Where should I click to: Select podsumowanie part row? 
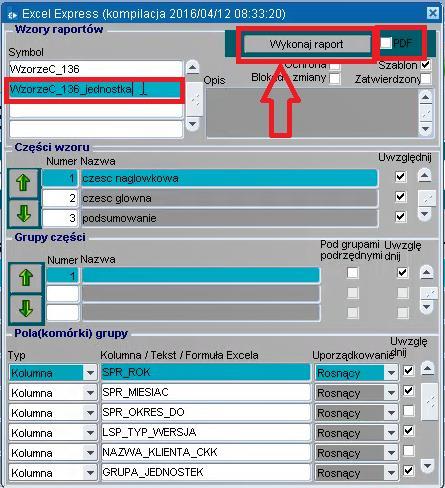[x=229, y=218]
